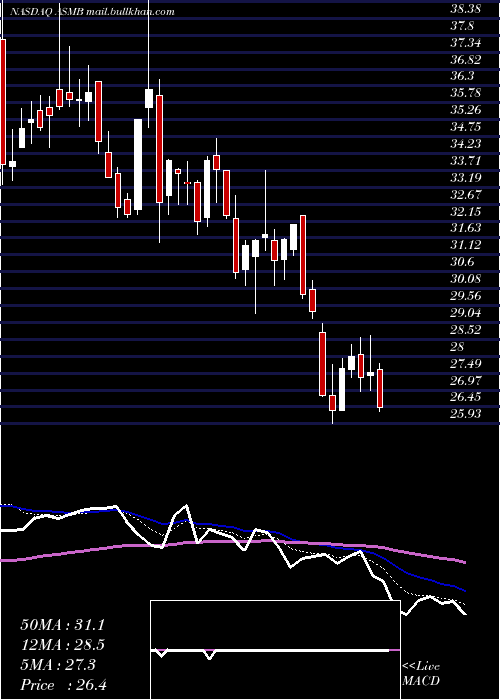Click the 34.75 price axis label
This screenshot has width=500, height=700.
(x=466, y=127)
